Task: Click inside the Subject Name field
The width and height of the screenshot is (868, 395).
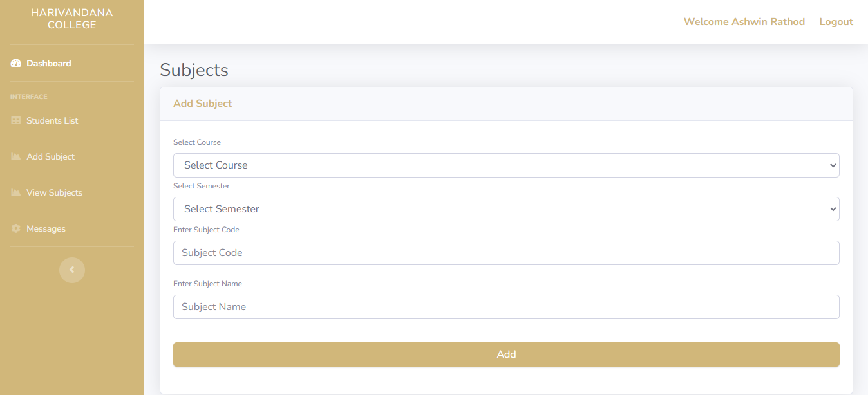Action: [x=506, y=306]
